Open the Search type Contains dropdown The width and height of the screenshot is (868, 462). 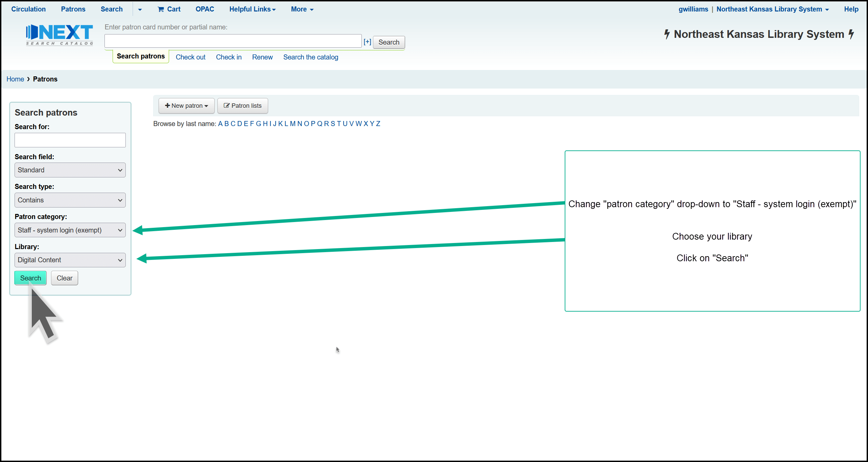click(x=70, y=200)
